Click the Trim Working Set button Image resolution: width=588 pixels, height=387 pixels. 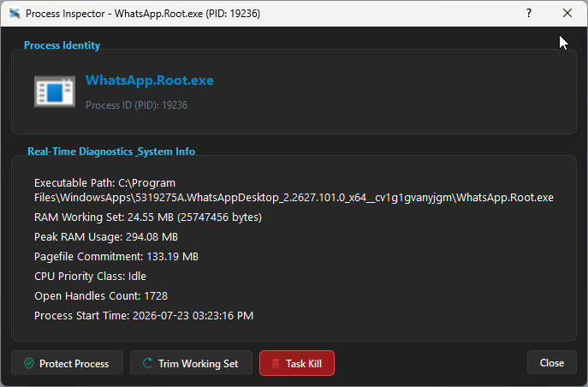(x=191, y=363)
